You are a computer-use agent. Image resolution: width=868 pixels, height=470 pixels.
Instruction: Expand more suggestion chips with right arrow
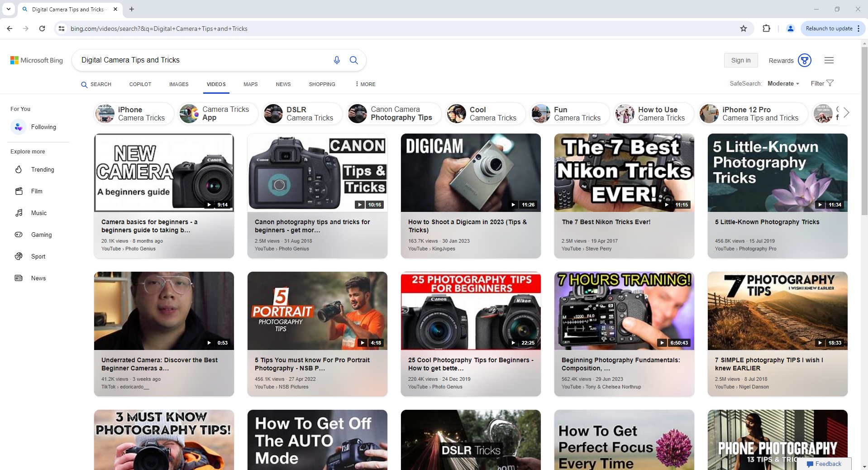click(846, 113)
